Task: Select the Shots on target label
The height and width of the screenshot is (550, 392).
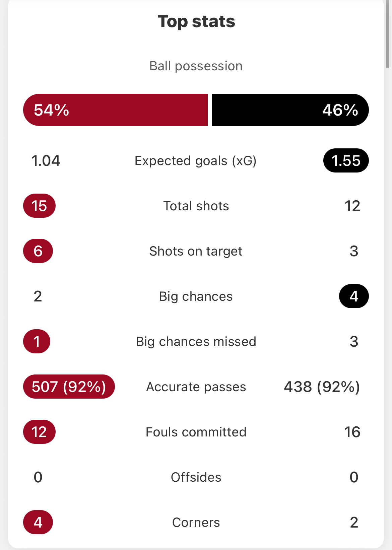Action: 196,251
